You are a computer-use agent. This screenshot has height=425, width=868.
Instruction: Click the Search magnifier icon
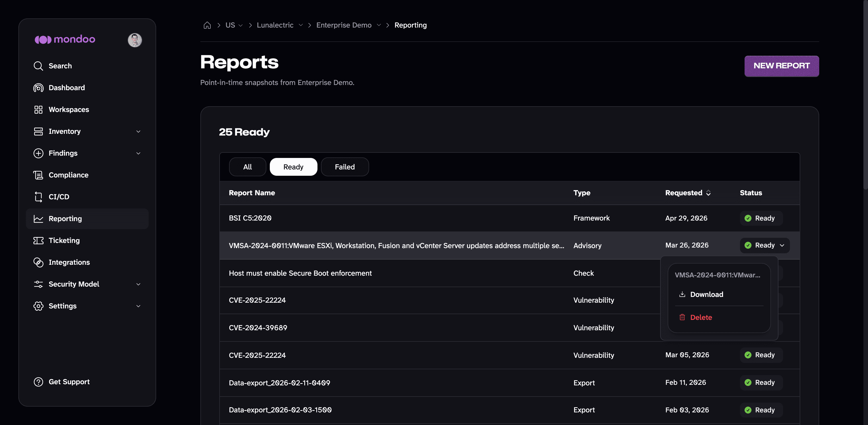38,66
